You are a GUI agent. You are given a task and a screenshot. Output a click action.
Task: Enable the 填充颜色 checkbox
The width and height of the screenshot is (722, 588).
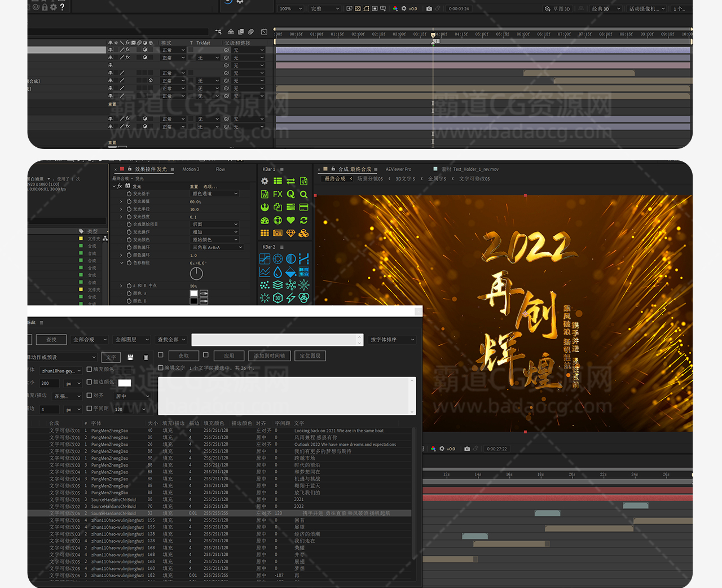[89, 369]
